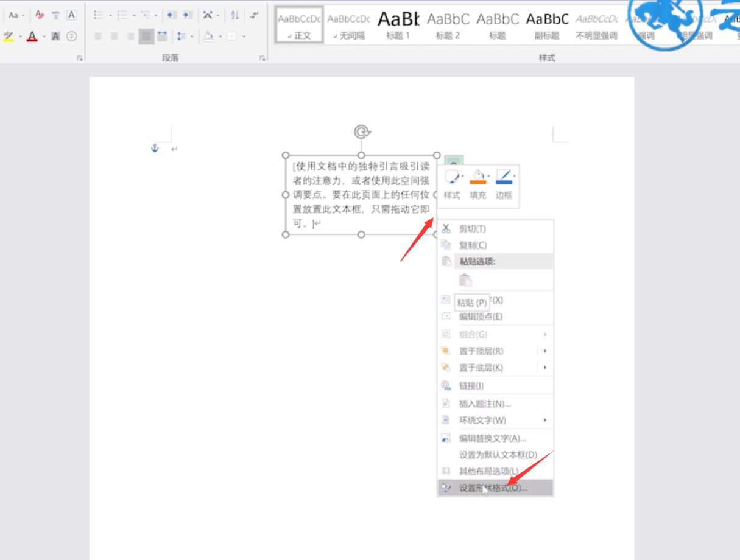
Task: Click Decrease Indent icon
Action: [171, 15]
